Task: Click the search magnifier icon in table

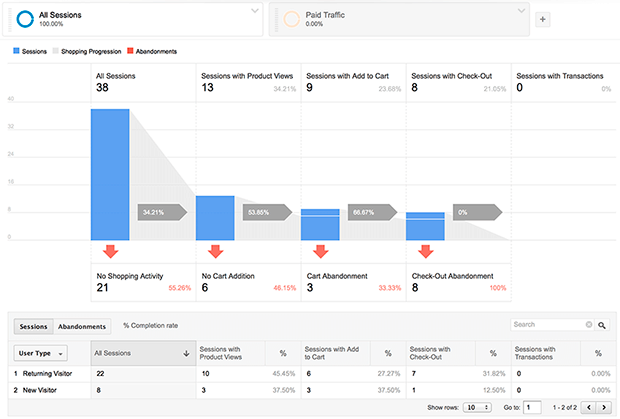Action: click(602, 325)
